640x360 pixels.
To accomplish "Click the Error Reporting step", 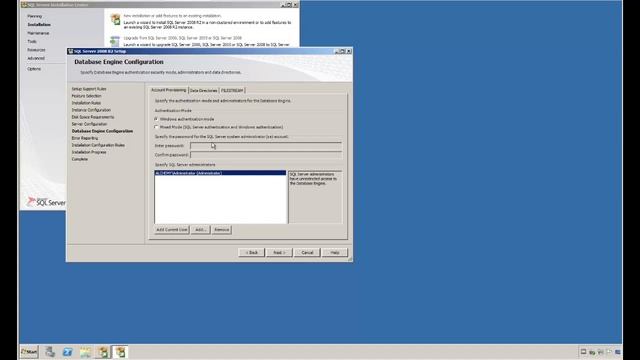I will (85, 138).
